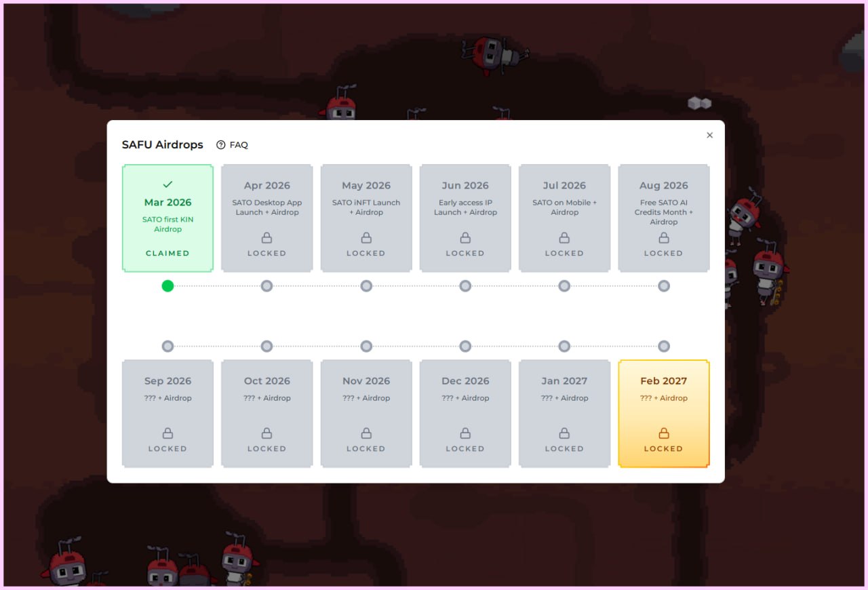This screenshot has width=868, height=590.
Task: Click the orange lock on Feb 2027 card
Action: (663, 433)
